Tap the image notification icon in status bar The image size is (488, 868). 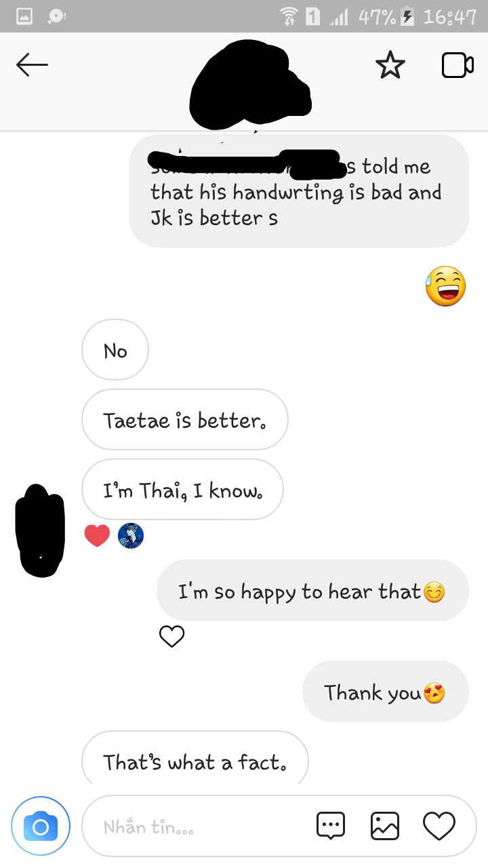click(x=24, y=16)
